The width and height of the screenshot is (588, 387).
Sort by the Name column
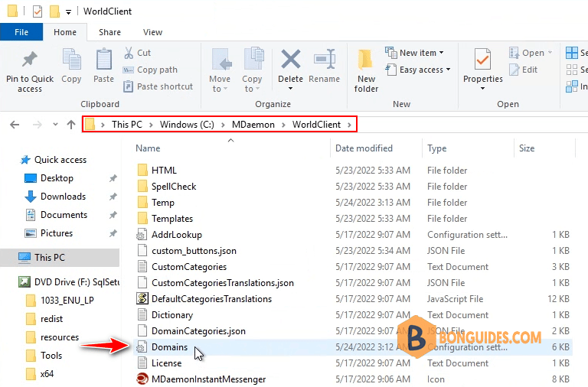pyautogui.click(x=148, y=148)
